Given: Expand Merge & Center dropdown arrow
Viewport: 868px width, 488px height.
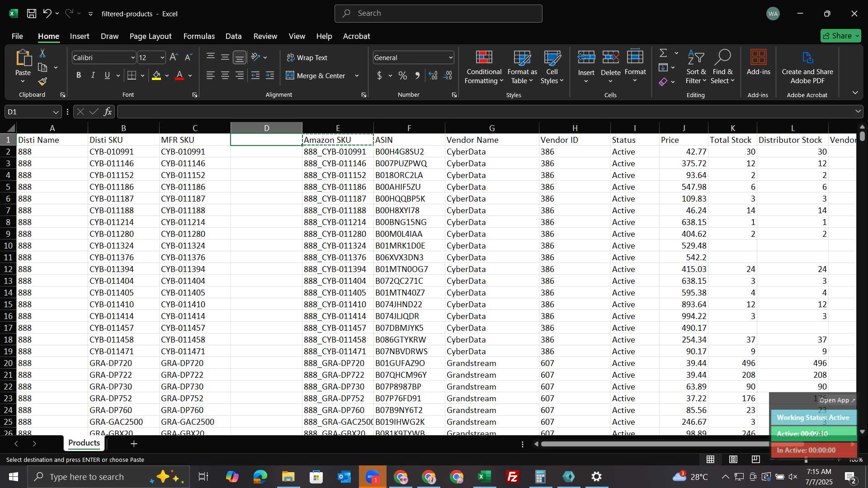Looking at the screenshot, I should [357, 75].
